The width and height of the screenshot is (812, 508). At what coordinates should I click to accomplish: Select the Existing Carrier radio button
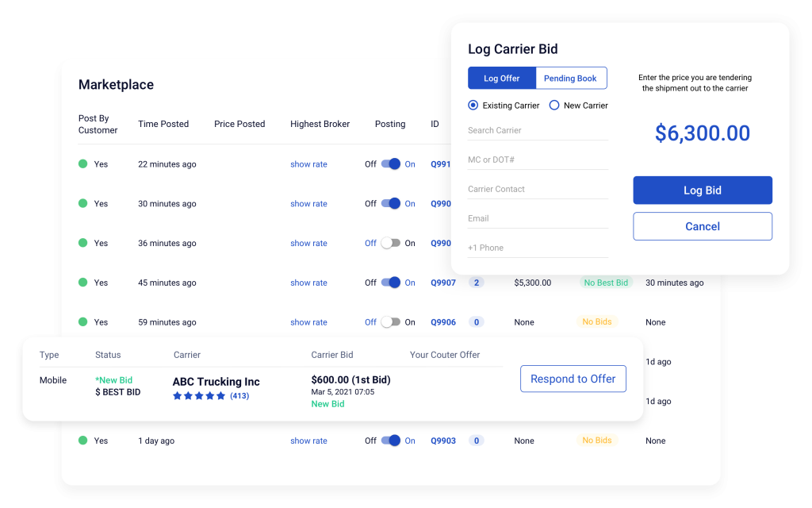473,106
